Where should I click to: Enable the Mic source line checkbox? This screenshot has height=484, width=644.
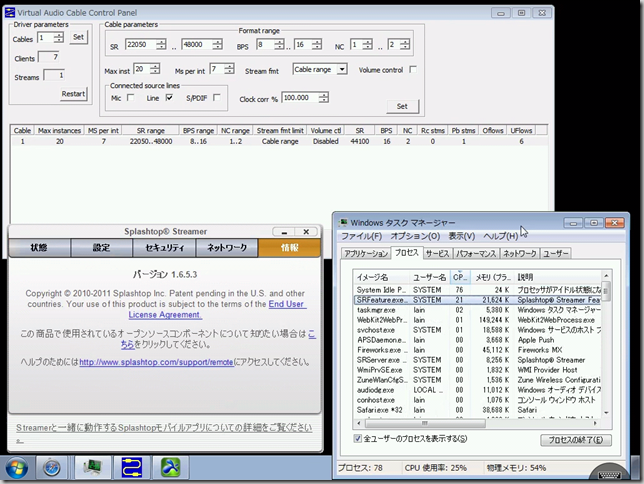click(x=131, y=97)
